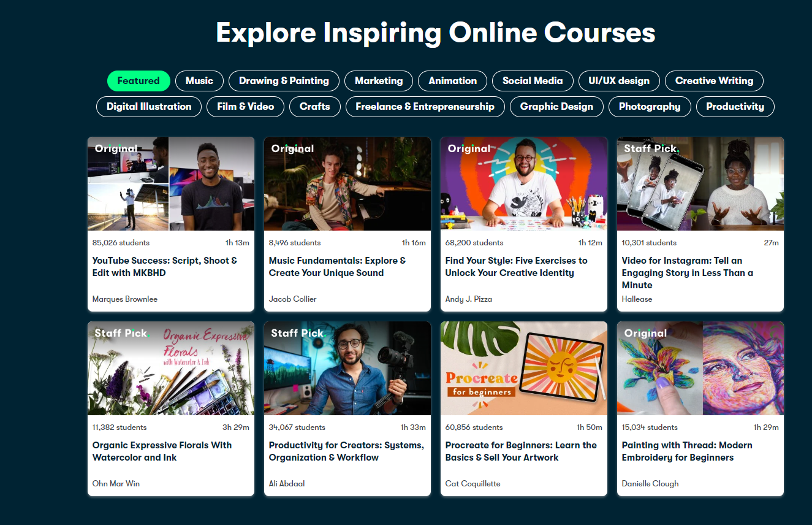Choose the Marketing category filter
The width and height of the screenshot is (812, 525).
pos(379,81)
